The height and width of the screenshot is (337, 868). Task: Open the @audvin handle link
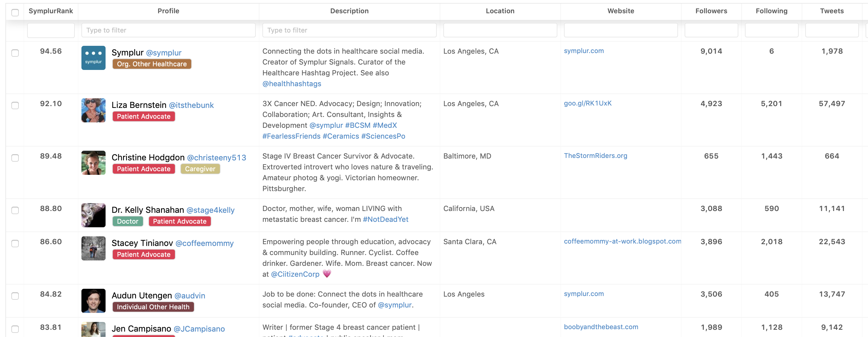(190, 296)
